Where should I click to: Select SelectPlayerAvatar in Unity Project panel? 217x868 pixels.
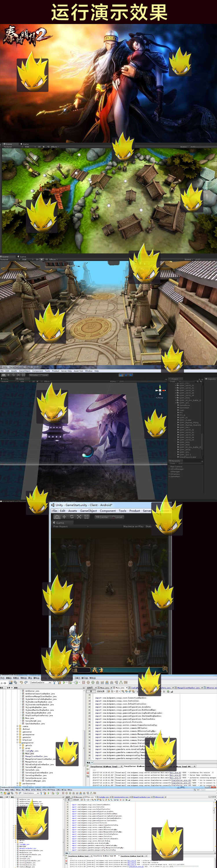click(x=187, y=457)
